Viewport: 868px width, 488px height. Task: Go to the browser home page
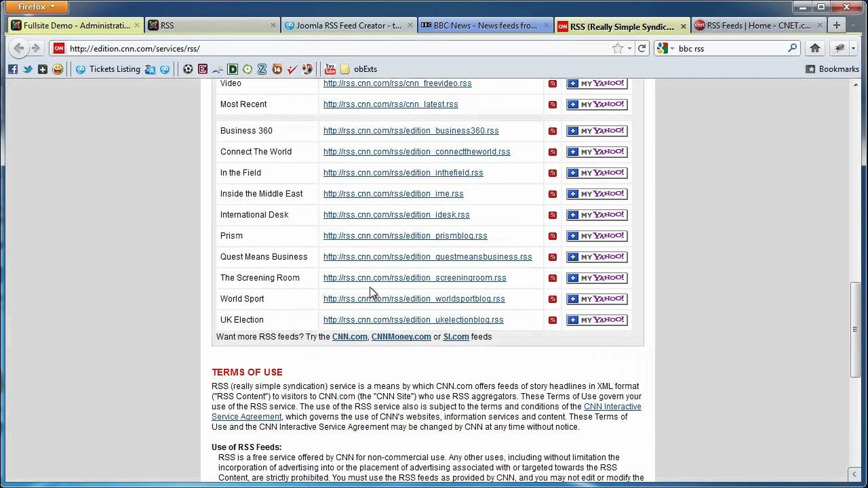pos(815,48)
